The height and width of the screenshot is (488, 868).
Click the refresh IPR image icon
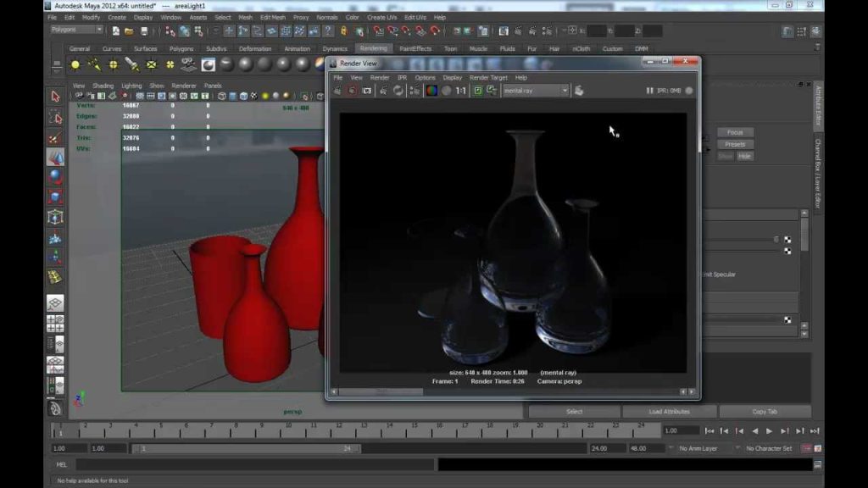coord(398,91)
